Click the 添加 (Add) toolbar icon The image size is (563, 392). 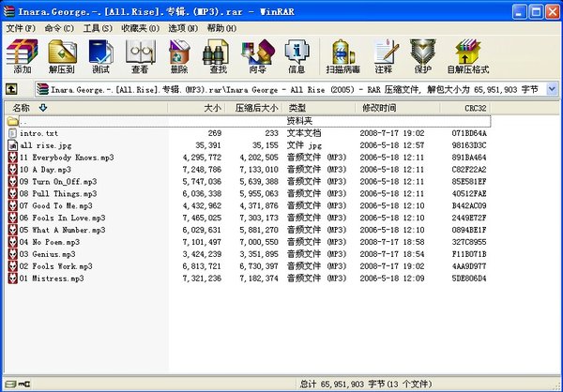[22, 55]
